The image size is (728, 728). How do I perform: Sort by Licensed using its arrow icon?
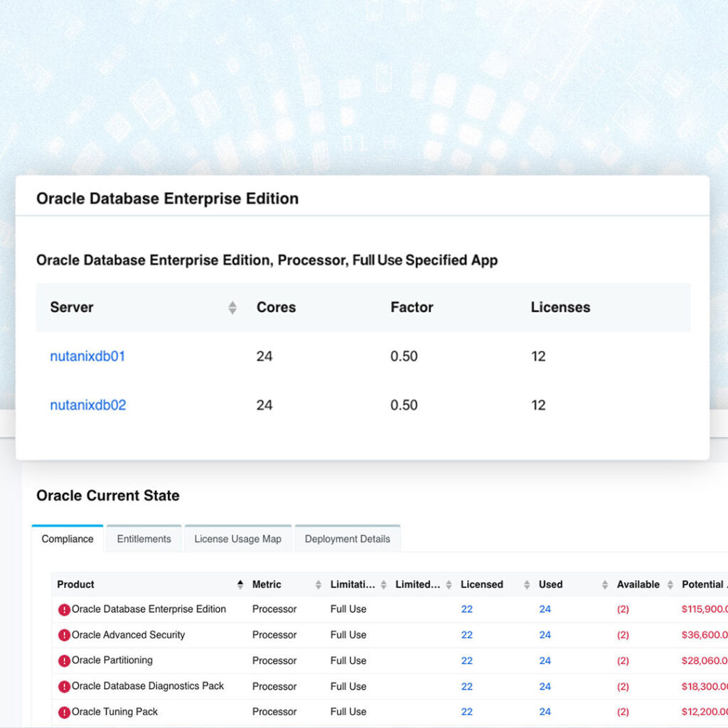[527, 584]
